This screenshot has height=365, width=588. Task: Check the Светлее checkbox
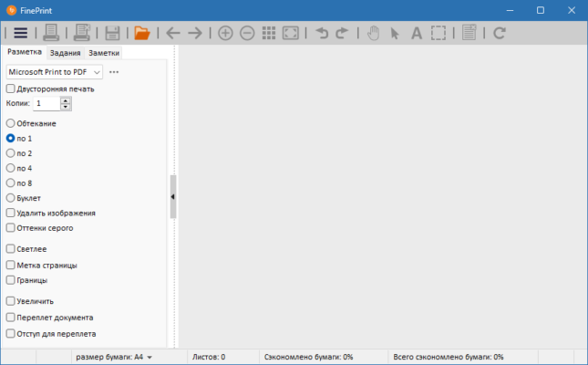[11, 249]
